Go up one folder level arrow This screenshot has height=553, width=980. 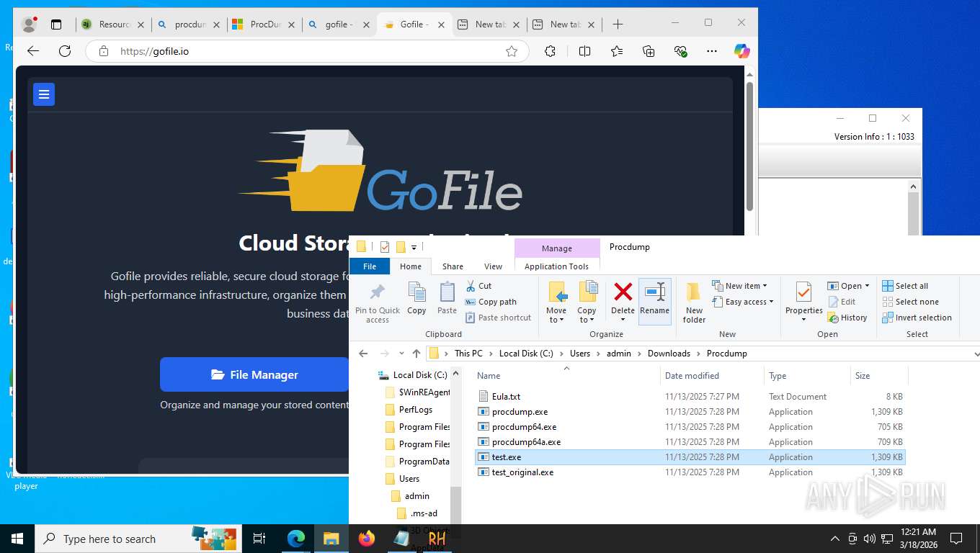416,354
